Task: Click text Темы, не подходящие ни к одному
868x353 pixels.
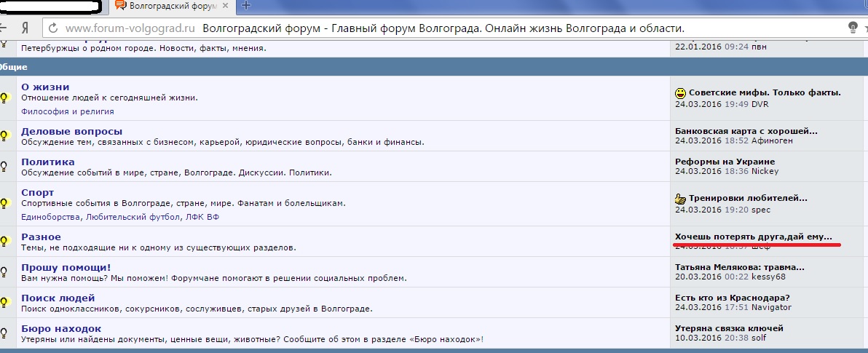Action: (x=158, y=247)
